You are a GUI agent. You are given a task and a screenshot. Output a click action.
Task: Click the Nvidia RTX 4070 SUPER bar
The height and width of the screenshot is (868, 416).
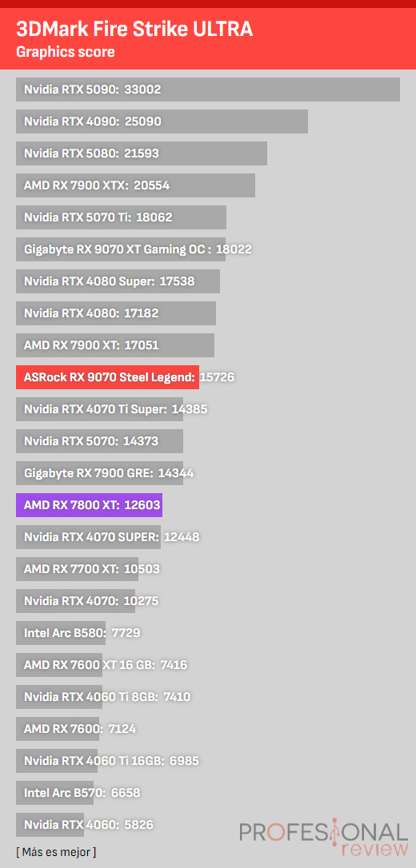pos(89,537)
